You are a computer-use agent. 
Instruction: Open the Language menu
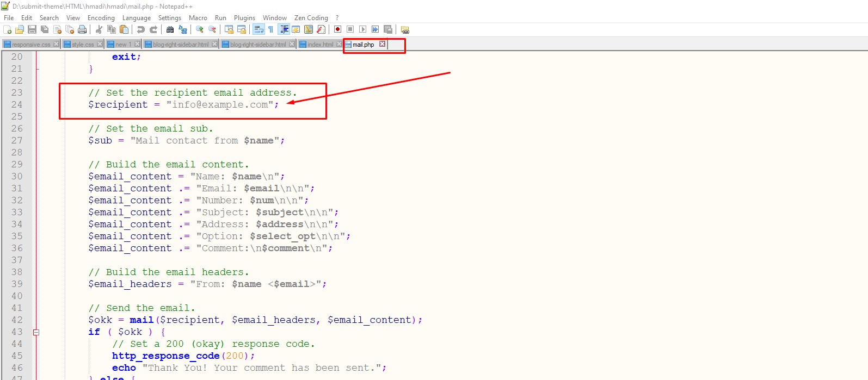[137, 18]
